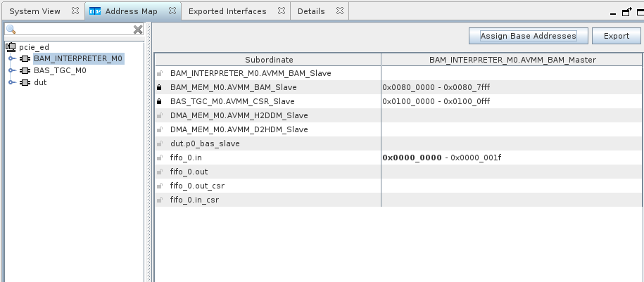
Task: Switch to the Details tab
Action: 311,11
